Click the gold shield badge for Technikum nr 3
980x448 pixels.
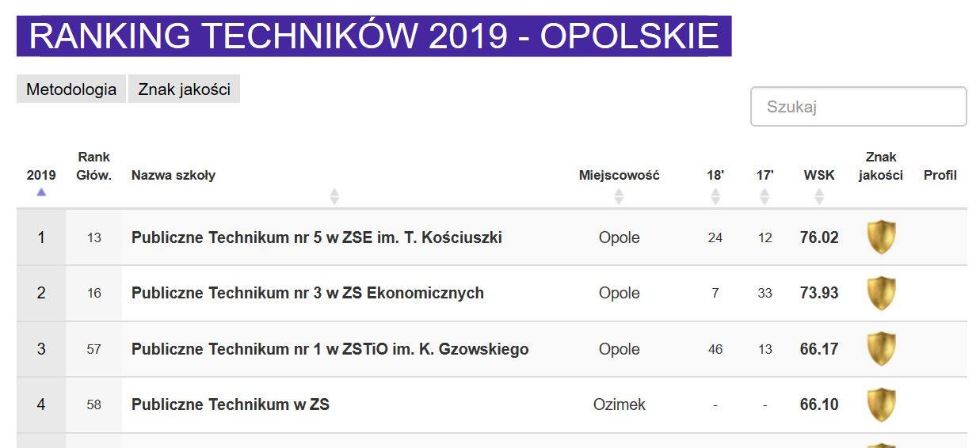pos(881,293)
